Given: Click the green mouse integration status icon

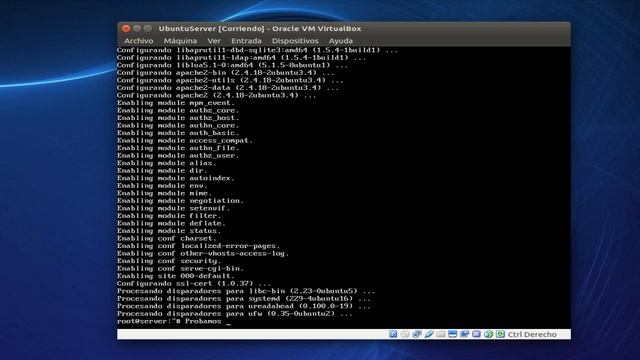Looking at the screenshot, I should pyautogui.click(x=488, y=334).
